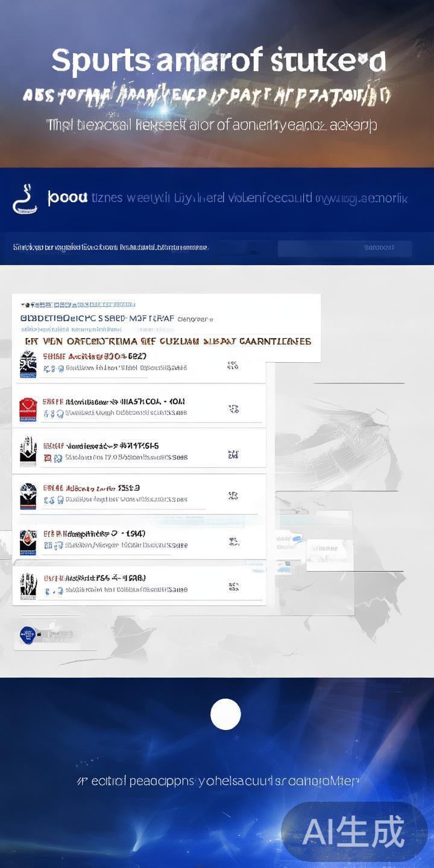Click the "Spurts amarof stutke'd" headline

click(218, 61)
